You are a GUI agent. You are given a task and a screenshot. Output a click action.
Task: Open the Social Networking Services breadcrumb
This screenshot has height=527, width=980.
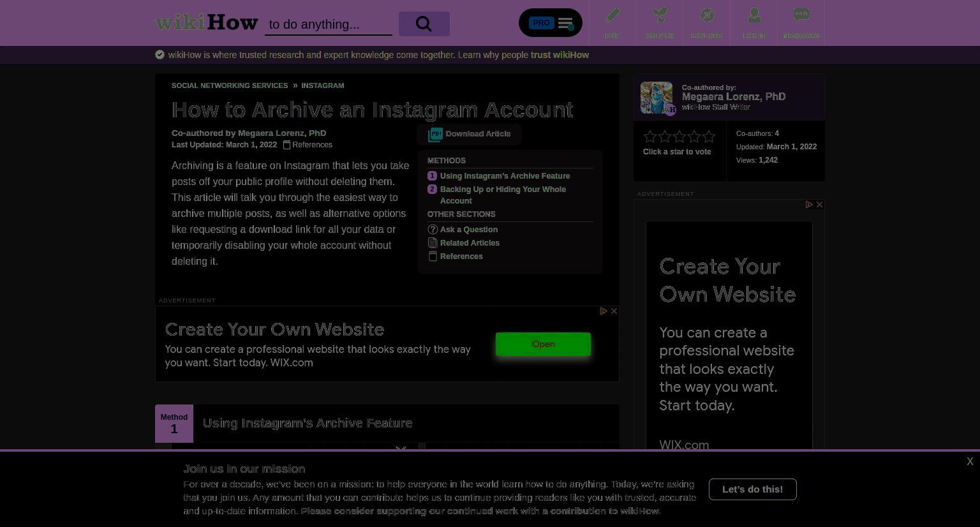[230, 85]
